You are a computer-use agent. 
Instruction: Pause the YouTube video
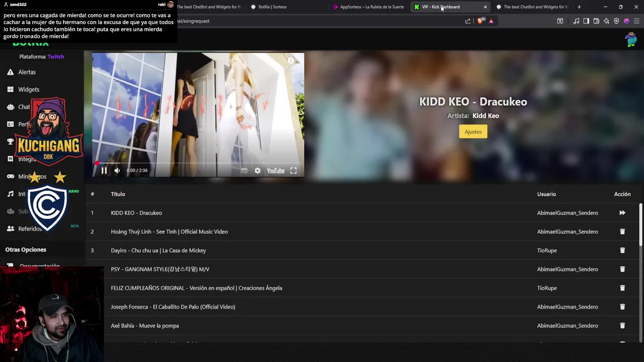point(104,170)
